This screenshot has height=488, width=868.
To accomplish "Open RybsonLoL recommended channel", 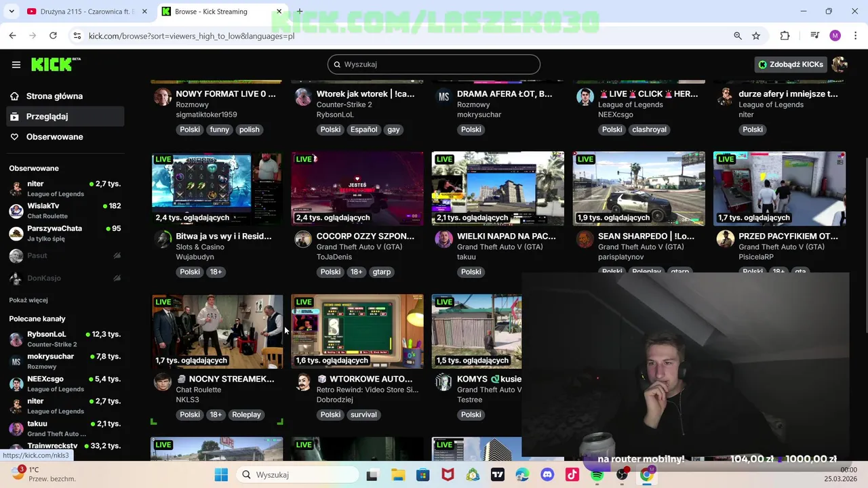I will (64, 339).
